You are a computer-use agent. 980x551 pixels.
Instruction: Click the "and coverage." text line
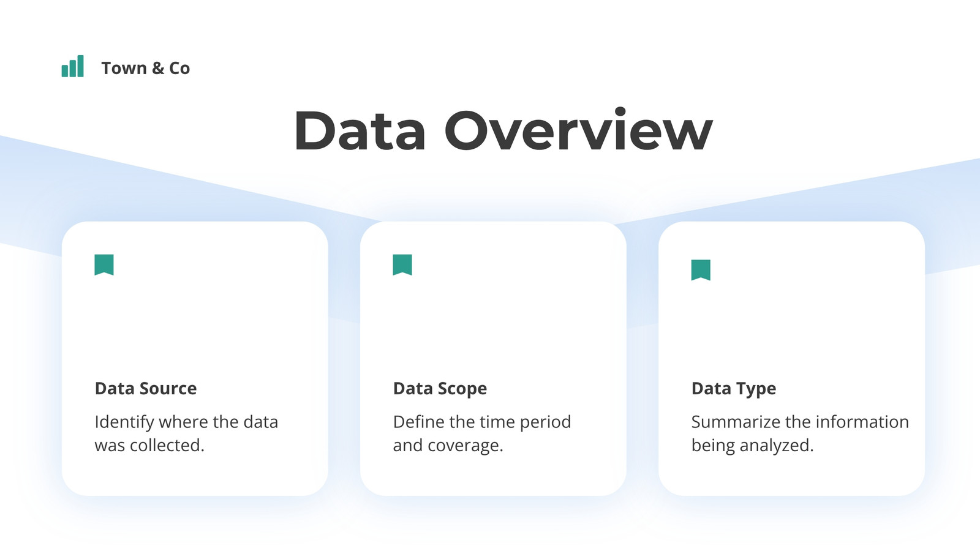click(448, 446)
